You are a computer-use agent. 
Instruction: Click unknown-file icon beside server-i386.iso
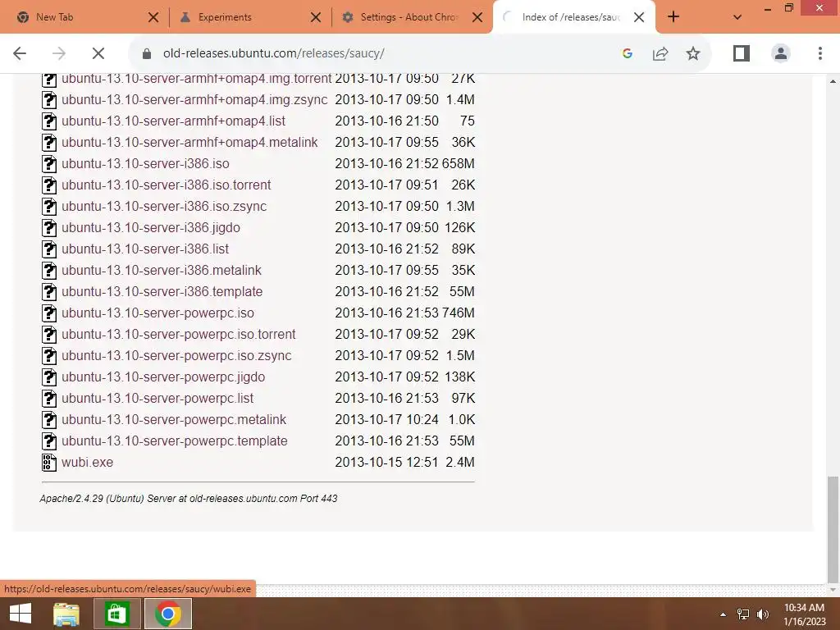(x=48, y=164)
